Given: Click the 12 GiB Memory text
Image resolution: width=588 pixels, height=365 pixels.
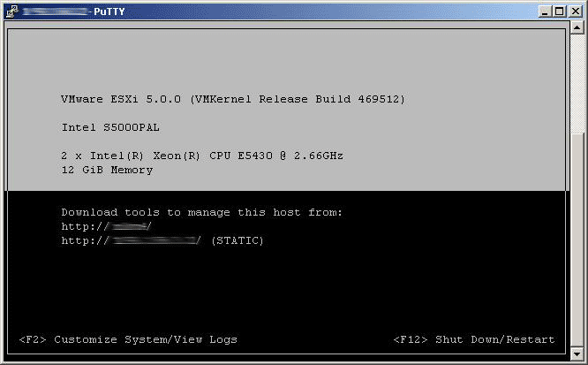Looking at the screenshot, I should point(107,170).
